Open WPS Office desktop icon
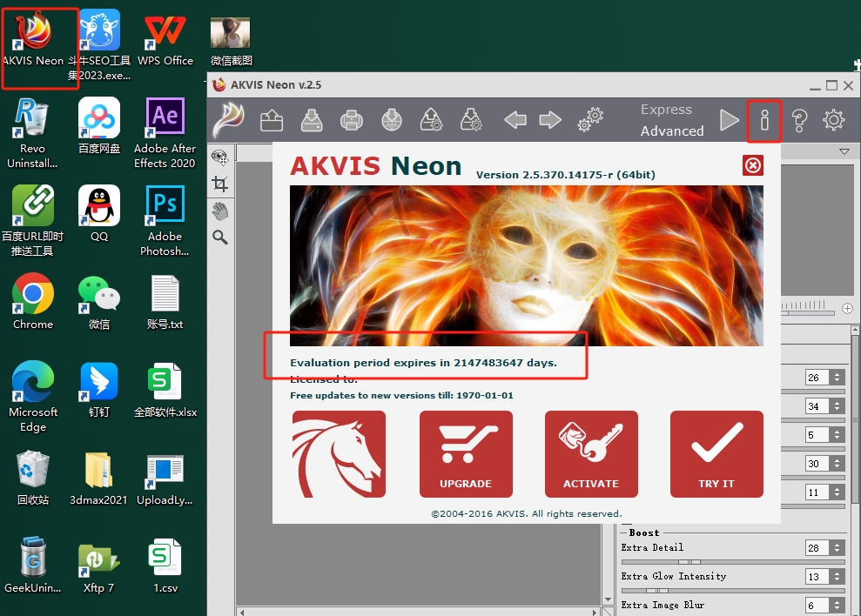The height and width of the screenshot is (616, 861). pyautogui.click(x=165, y=39)
